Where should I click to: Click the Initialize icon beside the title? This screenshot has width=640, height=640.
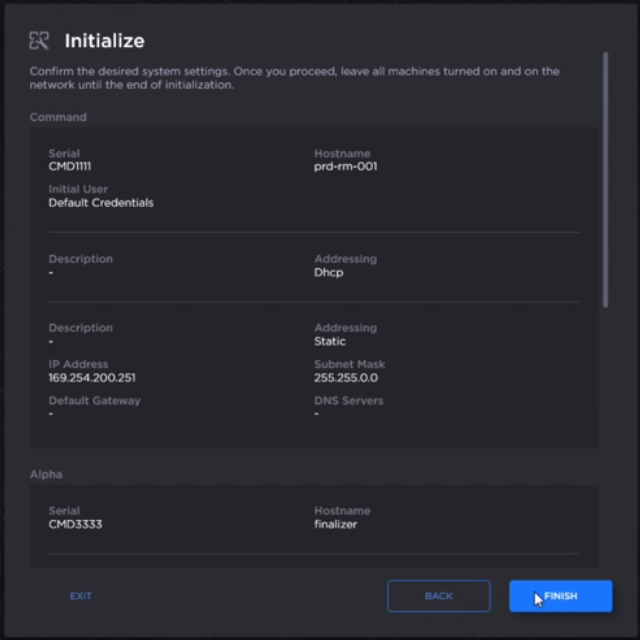(39, 41)
